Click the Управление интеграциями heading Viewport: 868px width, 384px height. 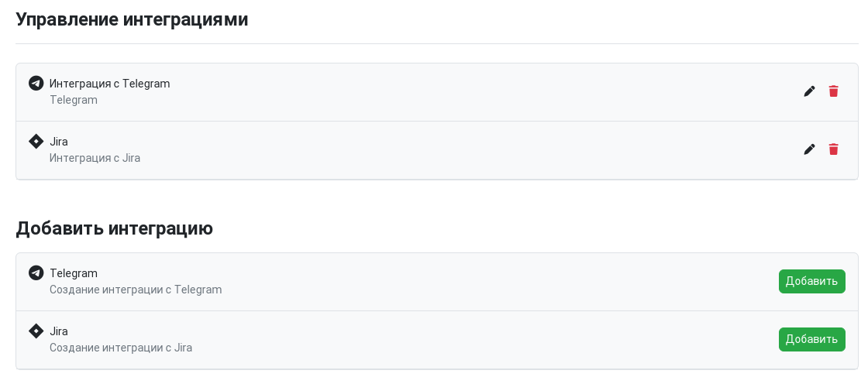click(132, 19)
